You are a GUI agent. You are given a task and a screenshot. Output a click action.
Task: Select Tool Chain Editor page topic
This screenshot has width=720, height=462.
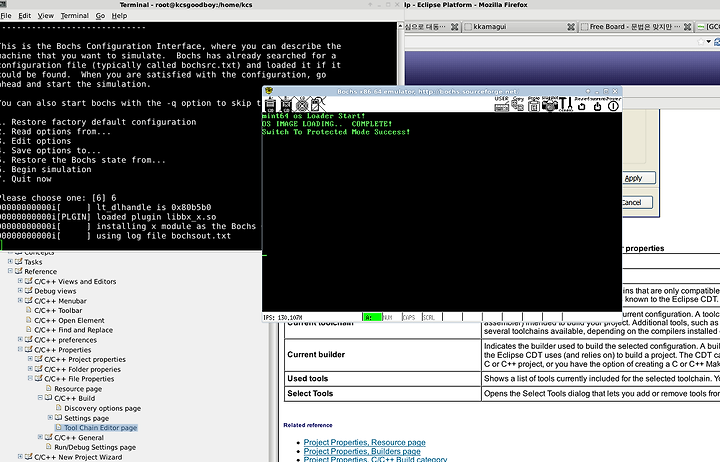[x=101, y=428]
